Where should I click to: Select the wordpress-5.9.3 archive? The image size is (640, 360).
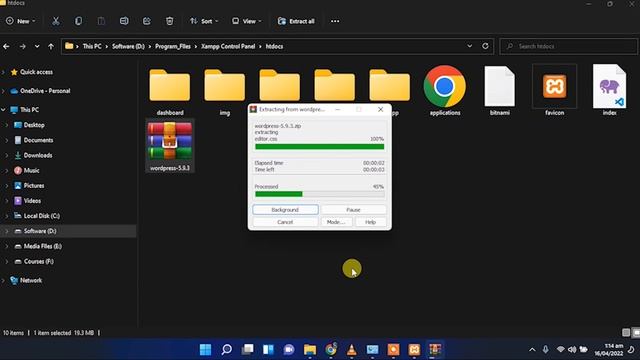click(x=170, y=146)
